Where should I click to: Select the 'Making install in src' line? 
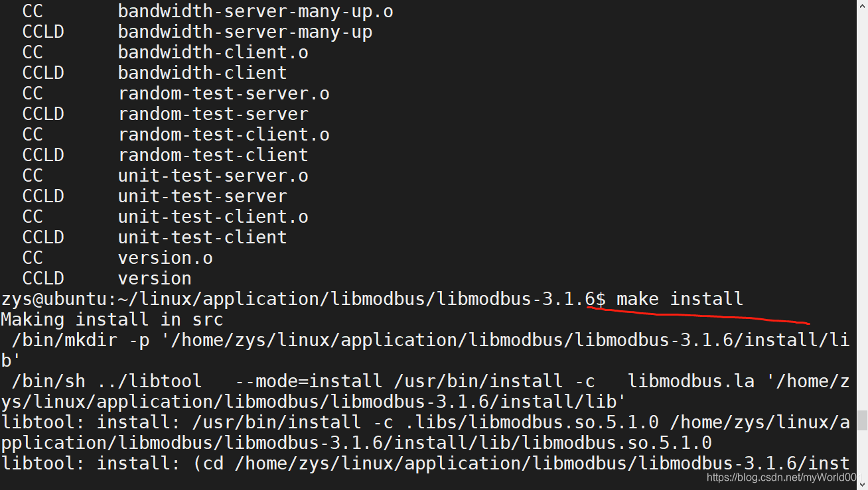pos(112,320)
